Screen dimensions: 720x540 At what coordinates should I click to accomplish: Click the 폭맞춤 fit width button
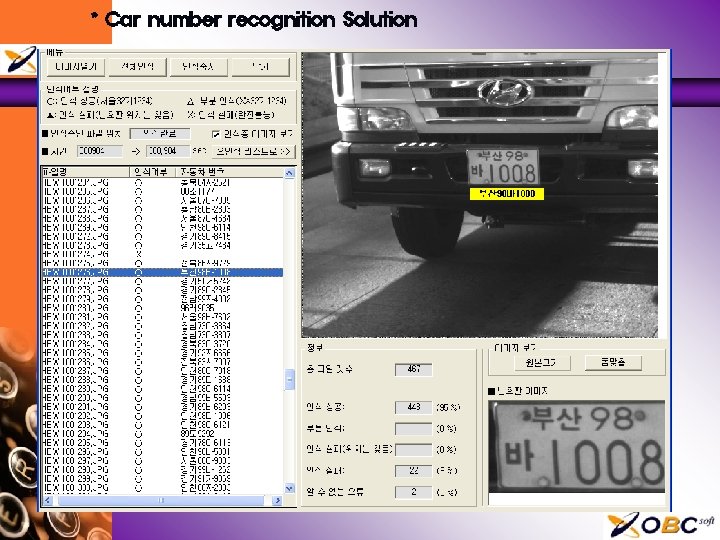click(613, 363)
